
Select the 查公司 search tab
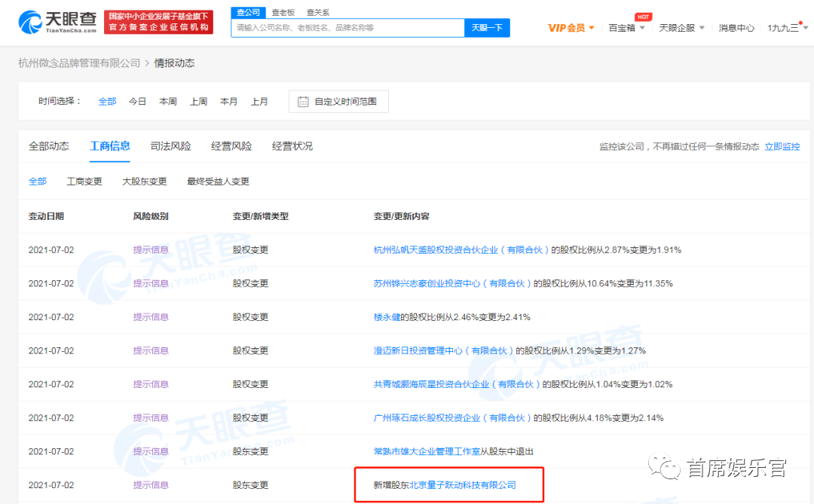[x=248, y=13]
